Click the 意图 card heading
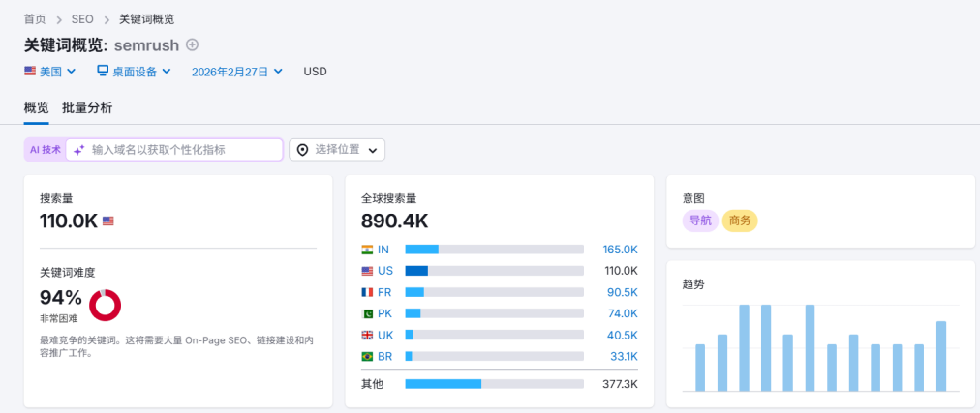 (693, 198)
